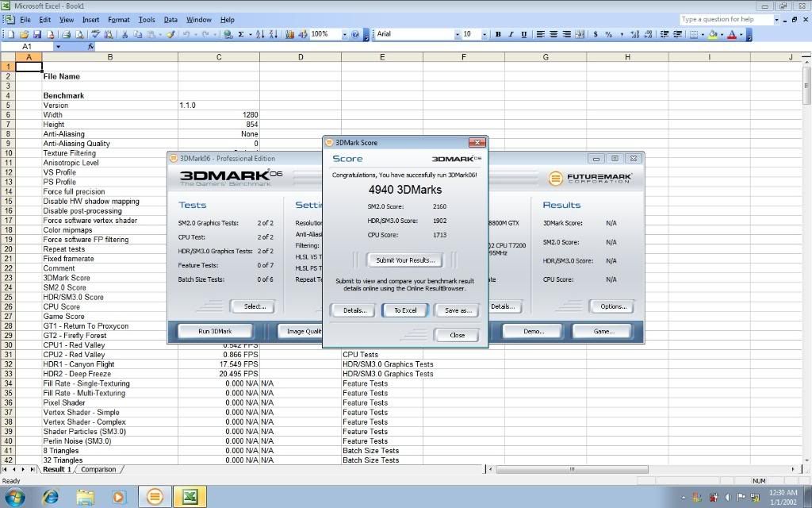Click the Copy icon in the toolbar
The image size is (812, 508).
(x=138, y=34)
